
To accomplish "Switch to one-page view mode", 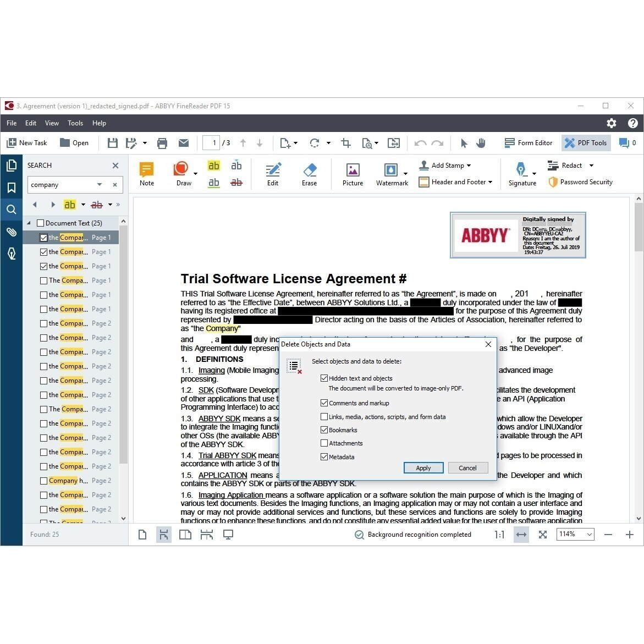I will [x=142, y=535].
